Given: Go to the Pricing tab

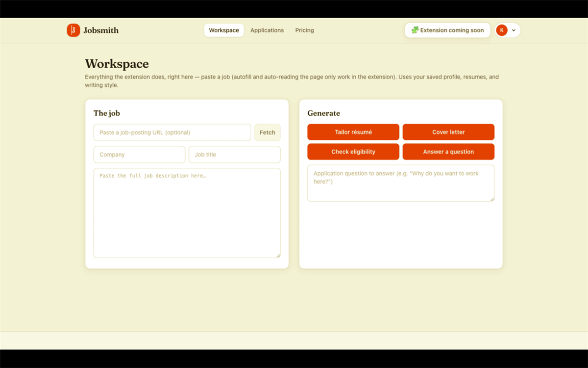Looking at the screenshot, I should point(305,30).
